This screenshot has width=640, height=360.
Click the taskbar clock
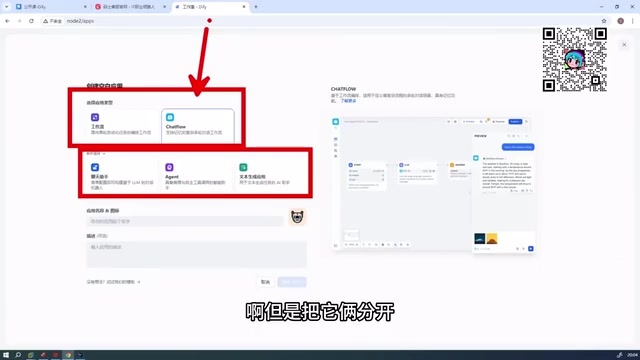pyautogui.click(x=632, y=355)
